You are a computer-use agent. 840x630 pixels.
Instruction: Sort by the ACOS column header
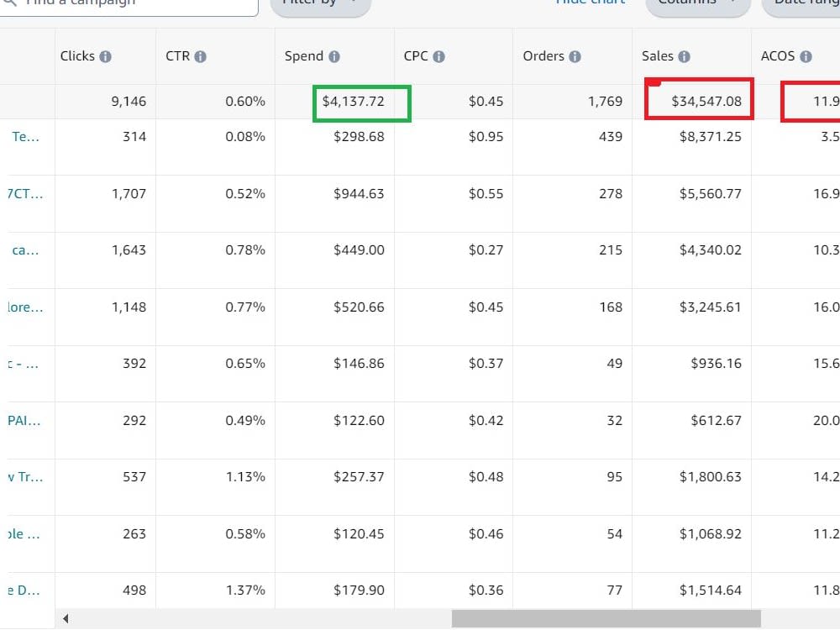click(x=778, y=56)
